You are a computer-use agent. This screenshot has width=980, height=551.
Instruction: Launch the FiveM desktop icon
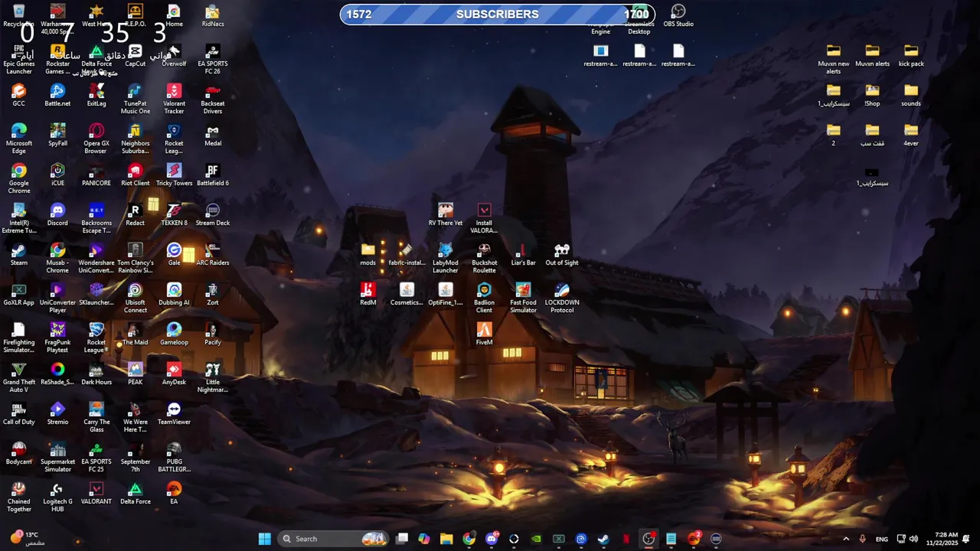click(484, 334)
